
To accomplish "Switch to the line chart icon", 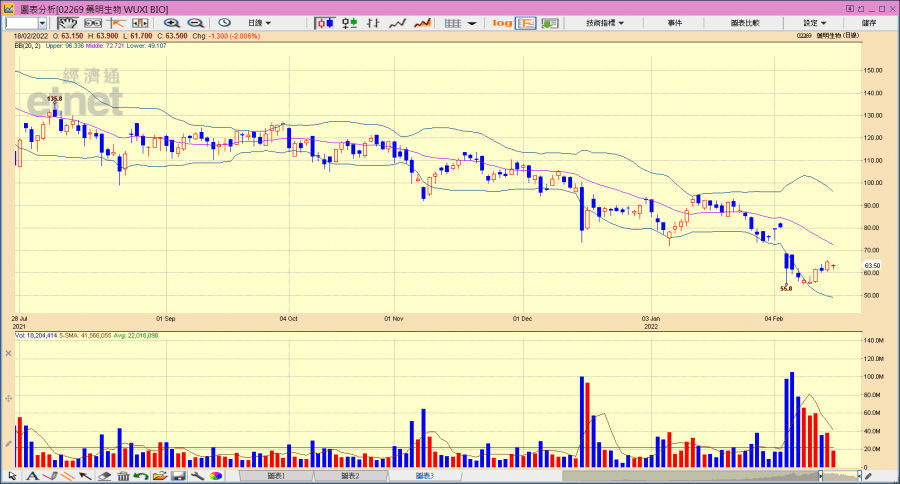I will [397, 23].
